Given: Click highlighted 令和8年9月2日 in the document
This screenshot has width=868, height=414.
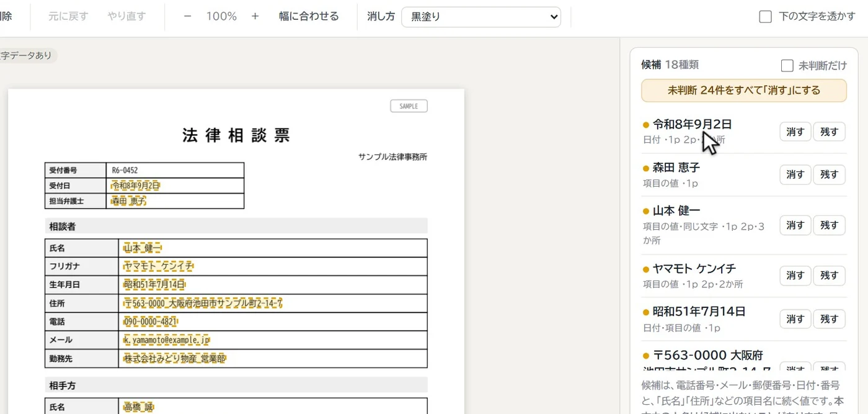Looking at the screenshot, I should pos(135,186).
